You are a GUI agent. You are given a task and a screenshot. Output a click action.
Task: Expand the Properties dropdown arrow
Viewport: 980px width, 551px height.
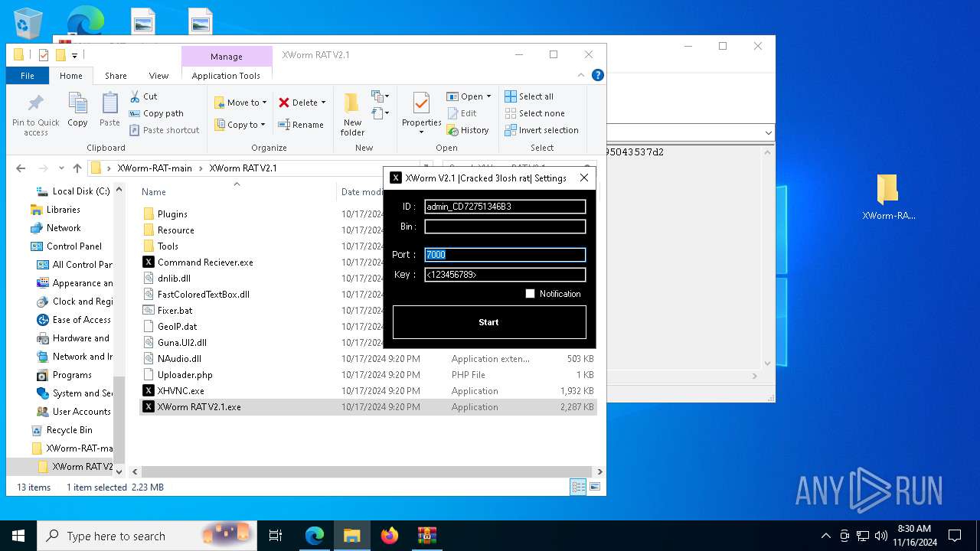tap(421, 132)
